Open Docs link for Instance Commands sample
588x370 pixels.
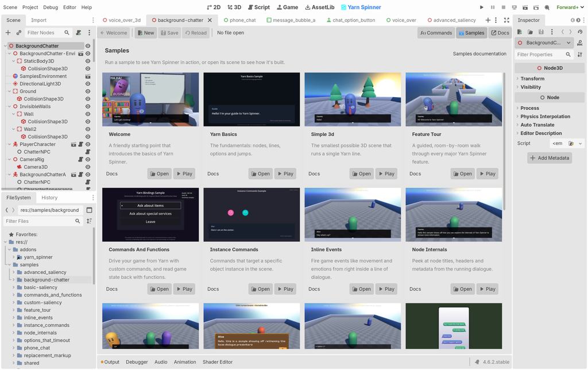pos(213,289)
